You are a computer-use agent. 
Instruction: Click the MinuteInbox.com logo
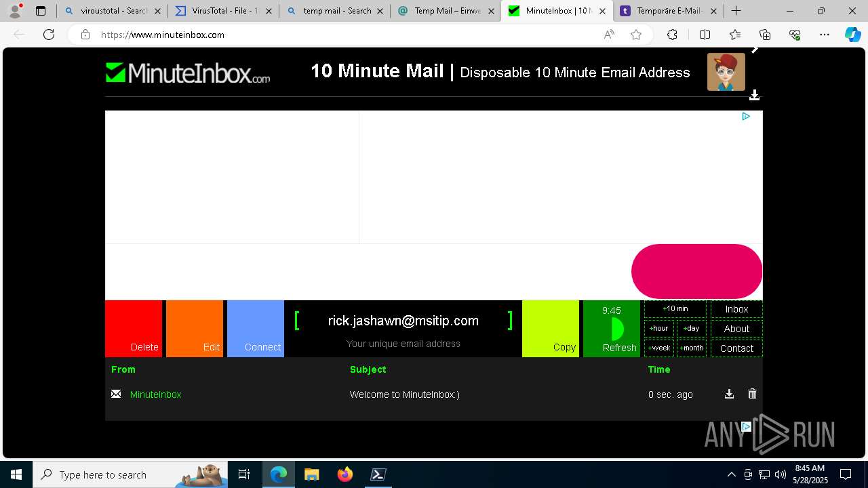click(188, 73)
